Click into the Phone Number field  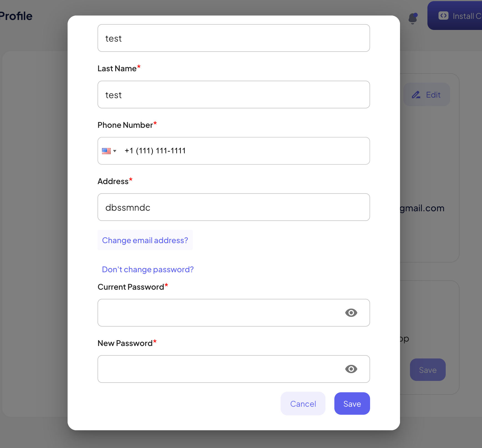(x=244, y=151)
